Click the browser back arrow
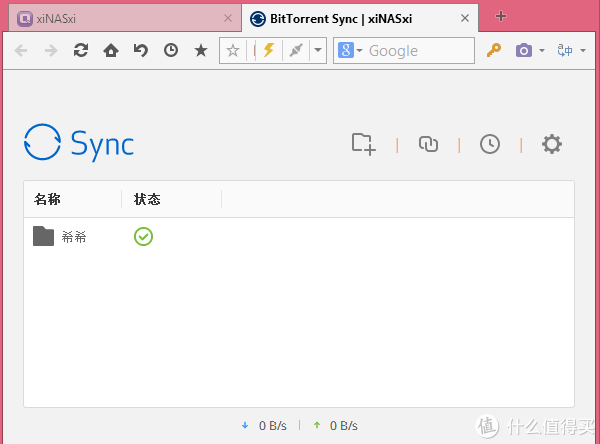Screen dimensions: 600x444 pos(21,51)
